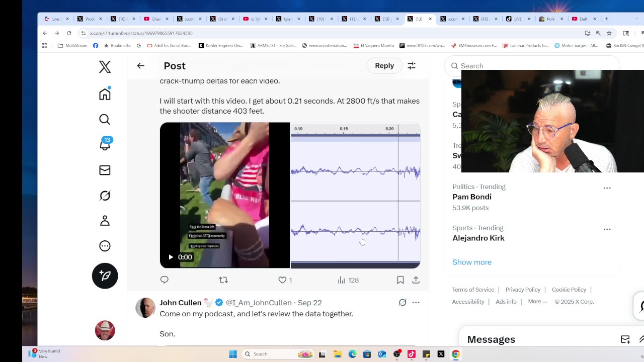Reply to the post via comment icon
The image size is (644, 362).
(x=165, y=280)
